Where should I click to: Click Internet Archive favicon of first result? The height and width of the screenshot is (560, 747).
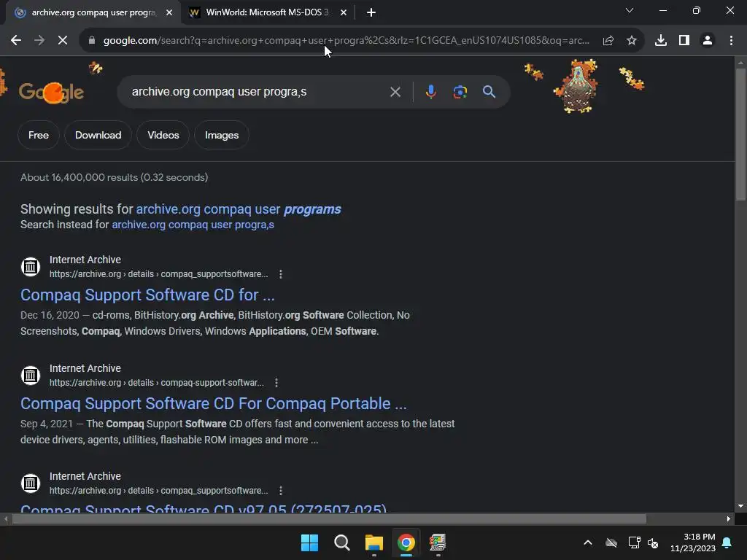pos(31,267)
